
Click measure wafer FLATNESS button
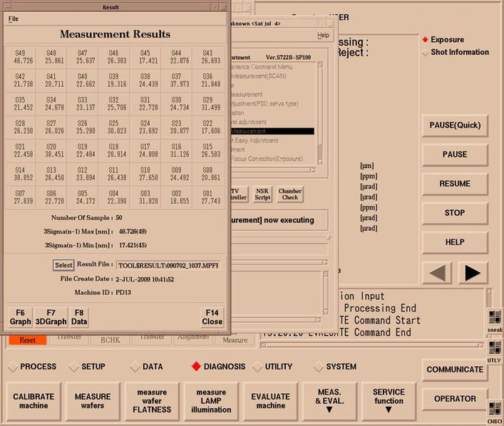tap(152, 401)
